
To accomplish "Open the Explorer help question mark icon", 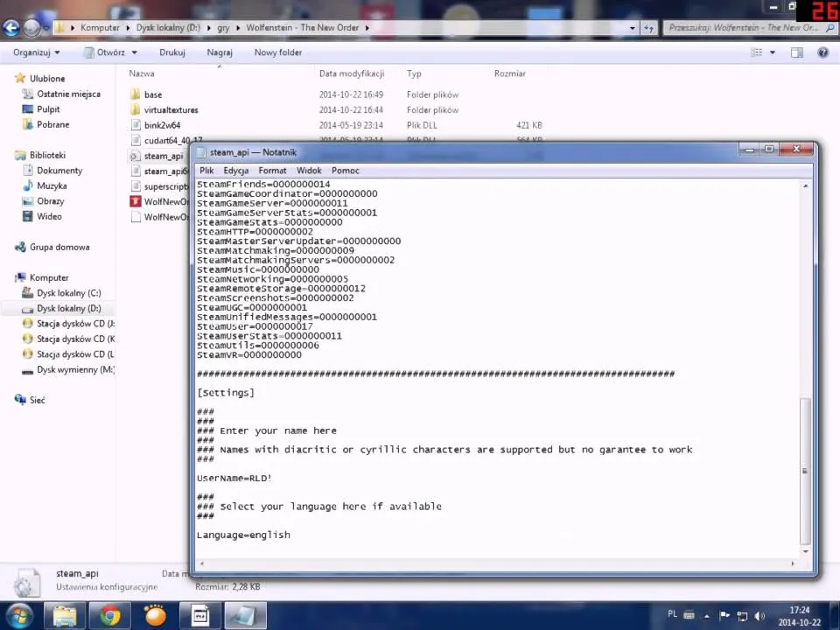I will click(822, 52).
